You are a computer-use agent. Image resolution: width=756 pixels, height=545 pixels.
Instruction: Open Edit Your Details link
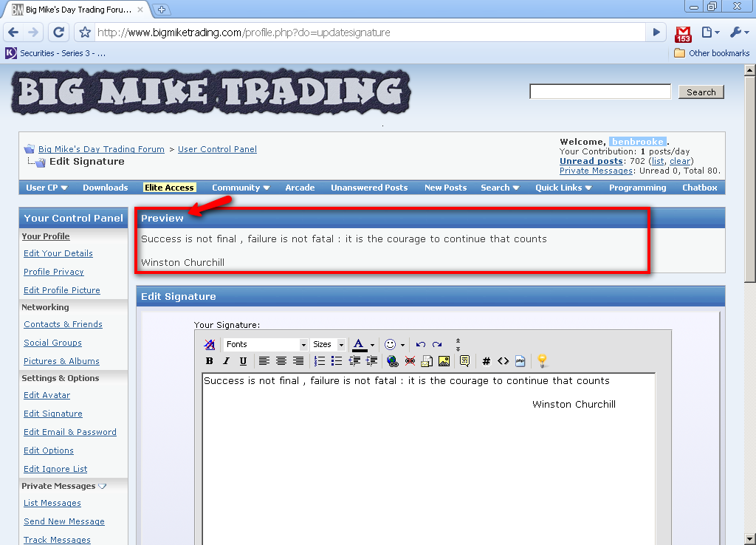tap(58, 253)
